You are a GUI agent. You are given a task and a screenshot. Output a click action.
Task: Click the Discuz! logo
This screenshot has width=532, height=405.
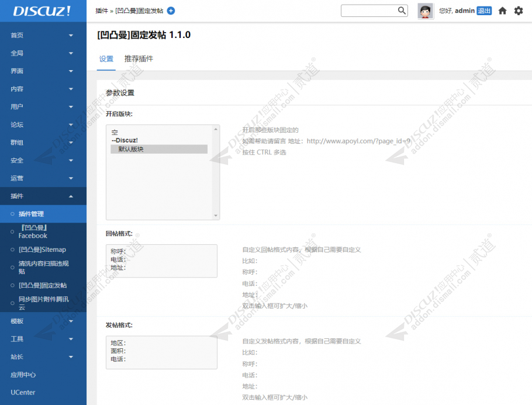(x=42, y=11)
